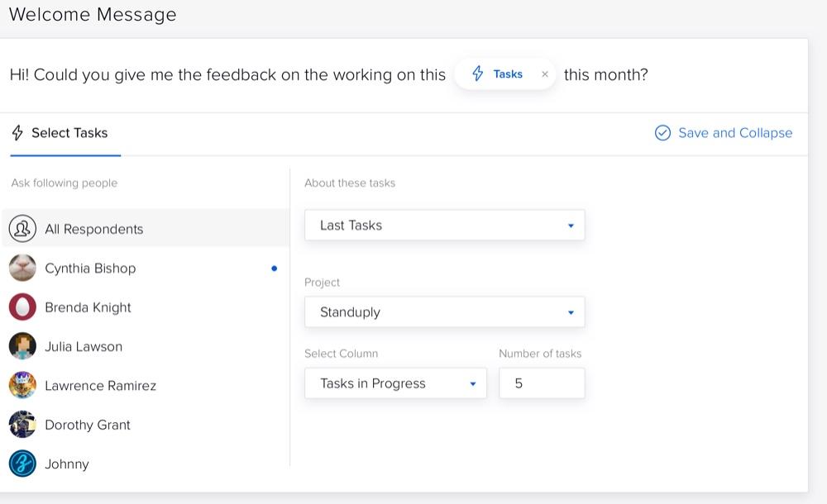Click the checkmark circle icon for Save and Collapse
Screen dimensions: 827x504
coord(662,133)
